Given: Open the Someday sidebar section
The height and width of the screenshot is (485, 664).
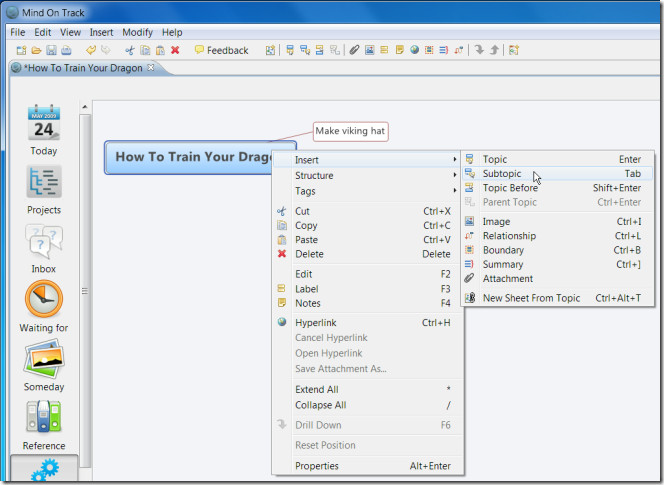Looking at the screenshot, I should point(44,365).
